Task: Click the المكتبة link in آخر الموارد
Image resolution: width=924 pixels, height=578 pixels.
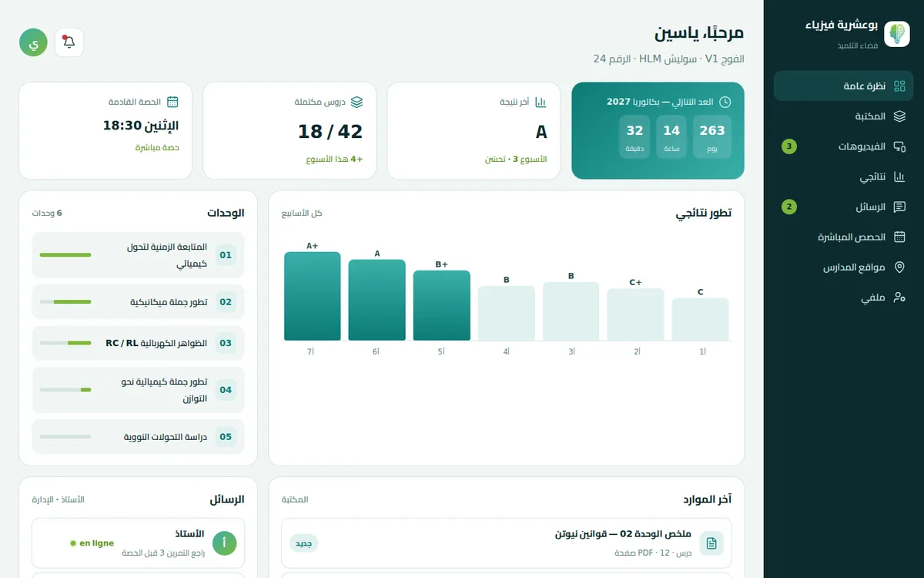Action: [x=295, y=499]
